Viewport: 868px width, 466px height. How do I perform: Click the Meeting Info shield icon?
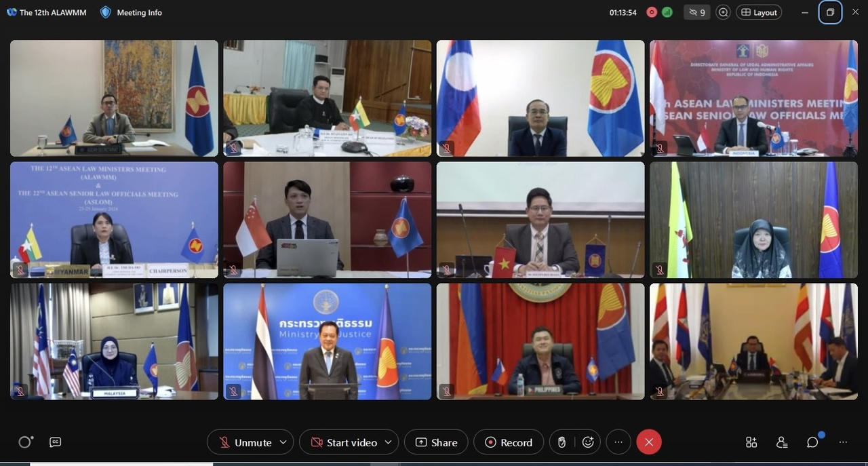coord(105,12)
